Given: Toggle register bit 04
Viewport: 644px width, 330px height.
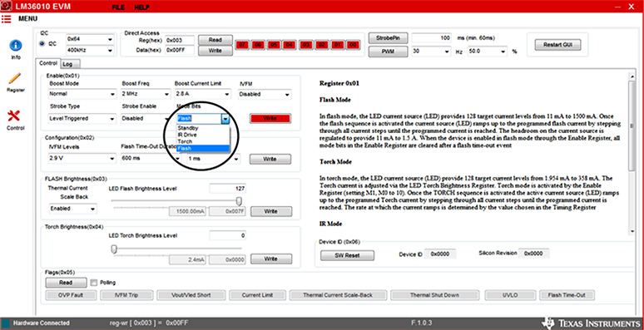Looking at the screenshot, I should click(290, 45).
